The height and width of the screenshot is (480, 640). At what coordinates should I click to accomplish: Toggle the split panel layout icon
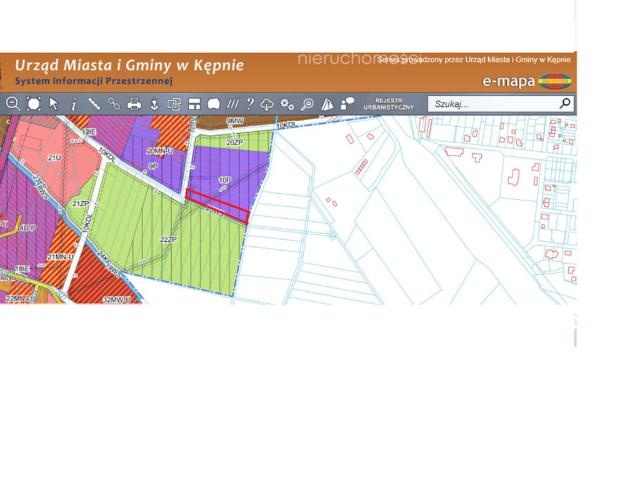(x=194, y=104)
